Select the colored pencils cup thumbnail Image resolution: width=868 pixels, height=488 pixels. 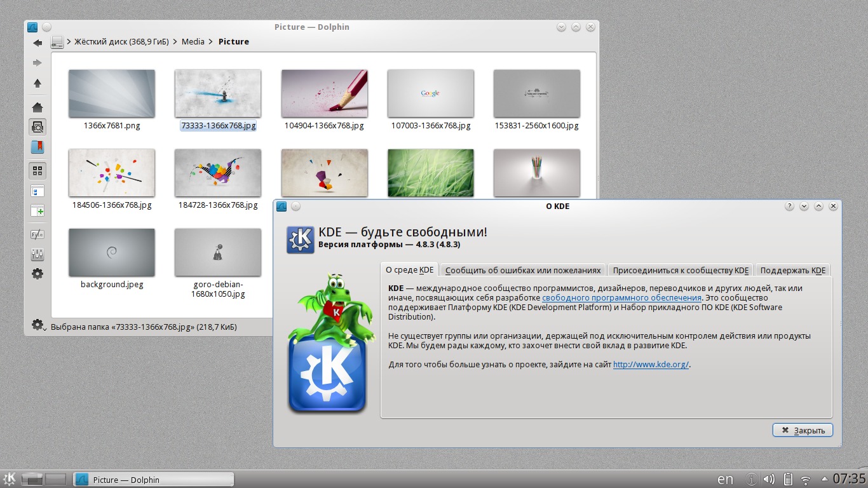pyautogui.click(x=537, y=173)
